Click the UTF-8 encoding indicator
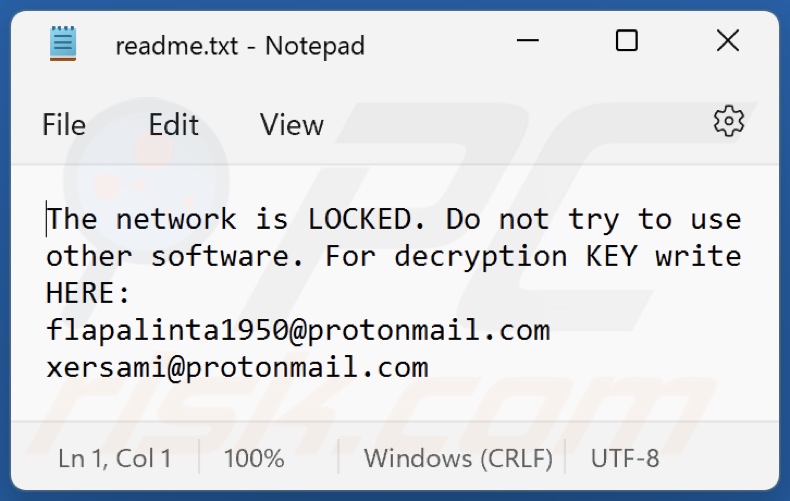The height and width of the screenshot is (501, 790). pyautogui.click(x=625, y=459)
